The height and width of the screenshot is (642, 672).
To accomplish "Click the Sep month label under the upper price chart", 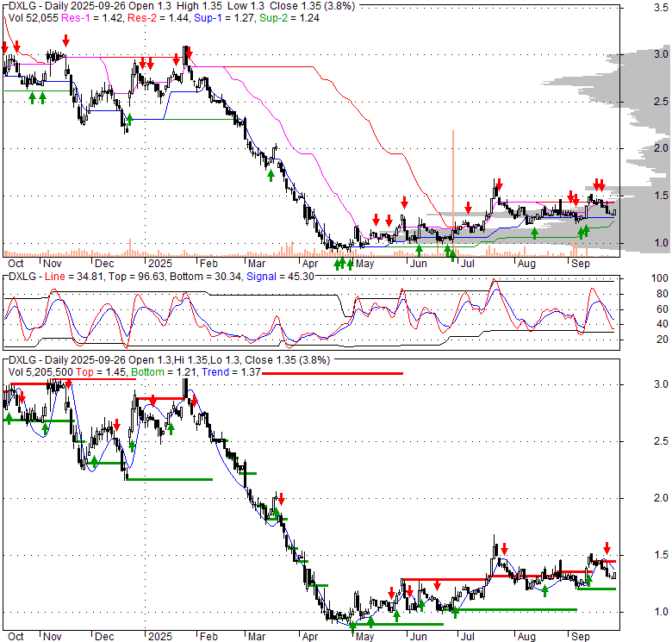I will click(581, 264).
